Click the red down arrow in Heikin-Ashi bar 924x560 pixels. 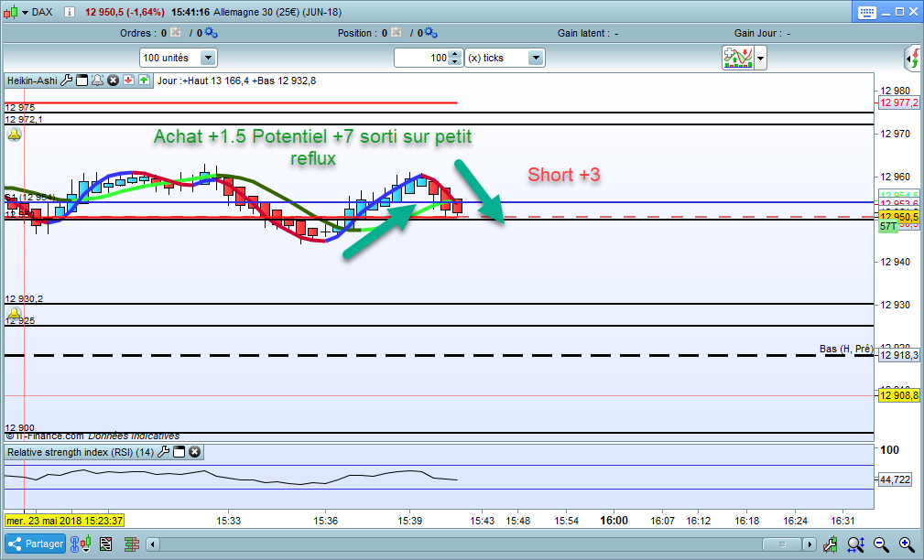click(x=128, y=81)
